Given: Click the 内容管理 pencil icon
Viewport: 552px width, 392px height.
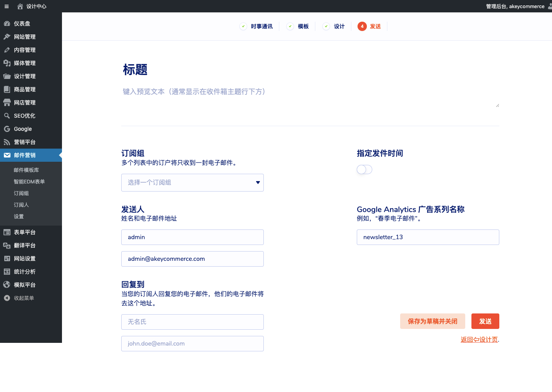Looking at the screenshot, I should click(7, 50).
